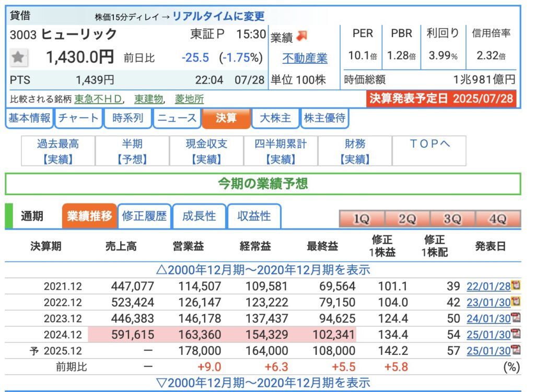Click the 今期の業績予想 heading box
The width and height of the screenshot is (535, 392).
pyautogui.click(x=263, y=184)
